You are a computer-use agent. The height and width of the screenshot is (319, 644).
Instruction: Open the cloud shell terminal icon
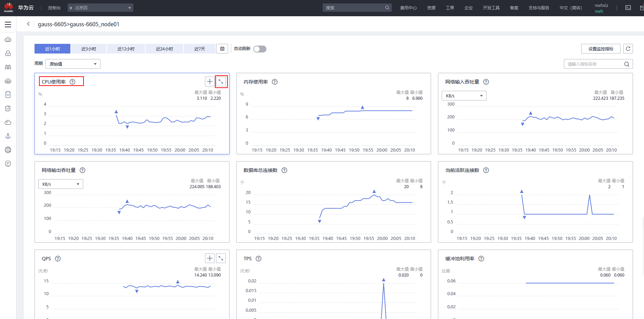[x=628, y=8]
